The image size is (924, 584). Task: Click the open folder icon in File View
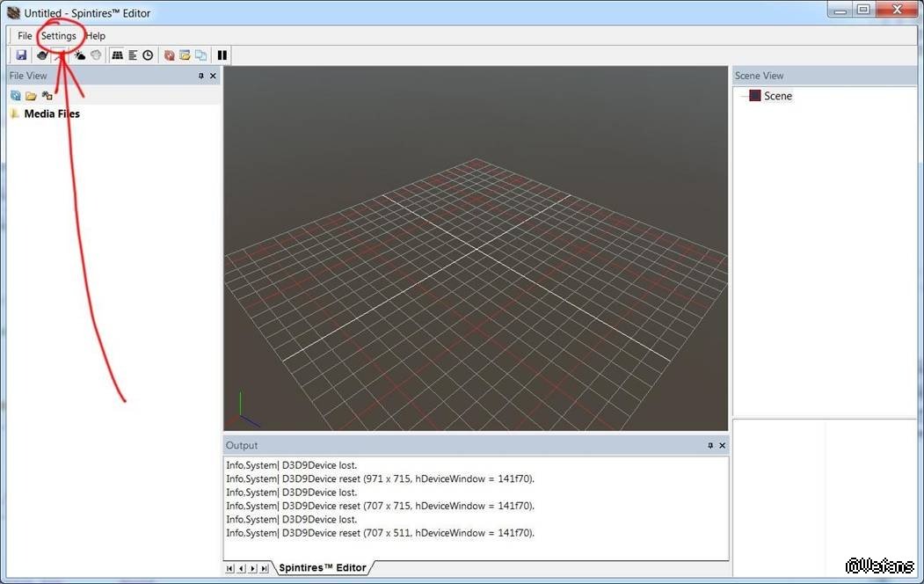tap(31, 95)
